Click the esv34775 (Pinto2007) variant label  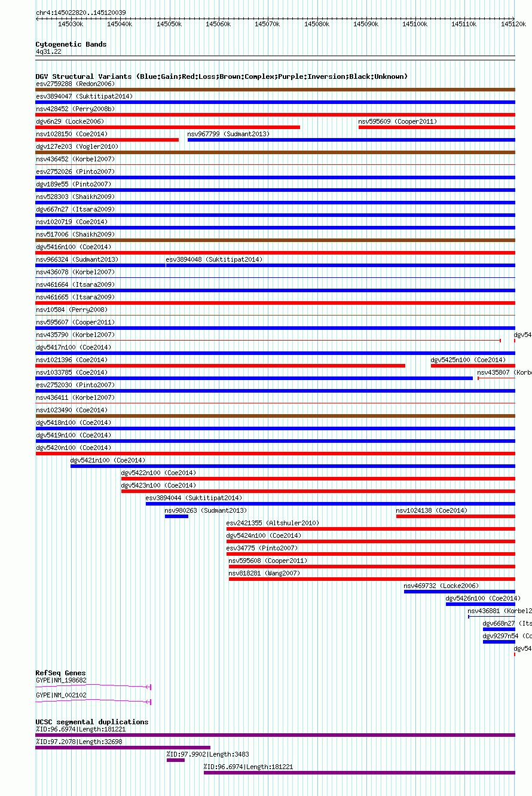(262, 548)
